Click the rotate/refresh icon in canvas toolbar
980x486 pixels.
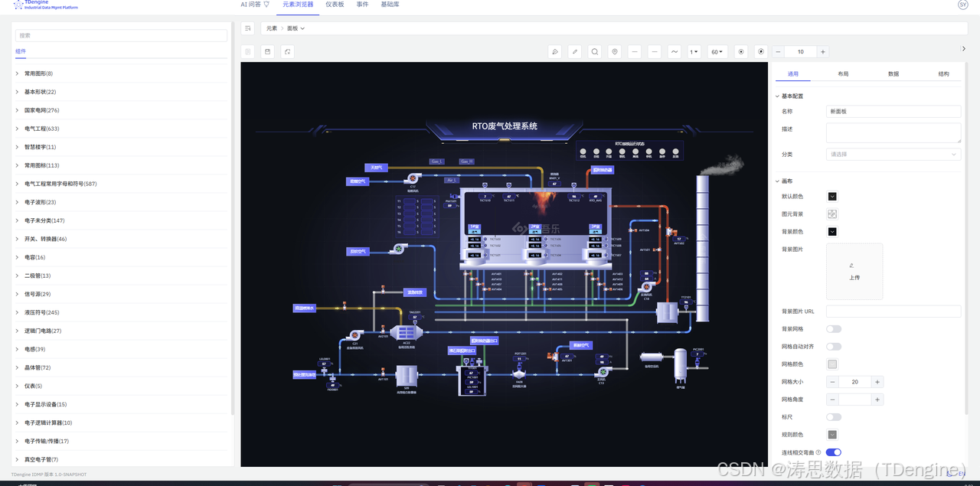tap(287, 51)
